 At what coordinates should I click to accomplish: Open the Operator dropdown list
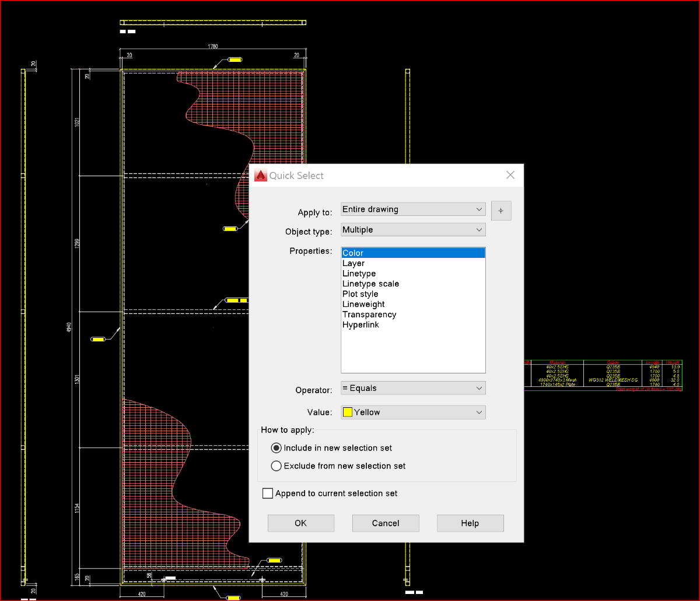coord(413,388)
